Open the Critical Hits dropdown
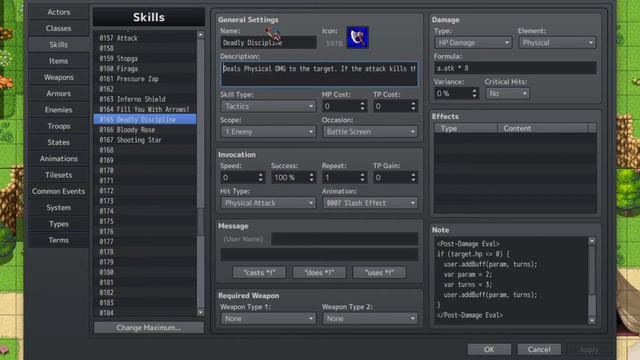The height and width of the screenshot is (360, 640). coord(507,93)
